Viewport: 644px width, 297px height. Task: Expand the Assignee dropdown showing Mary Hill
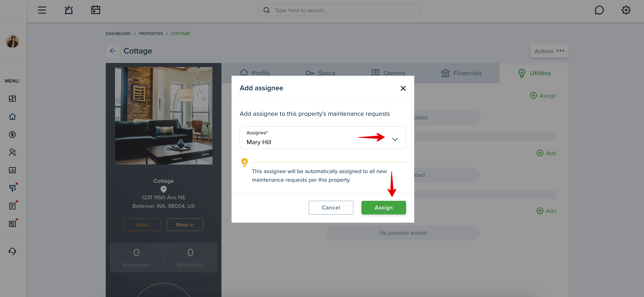pyautogui.click(x=323, y=138)
